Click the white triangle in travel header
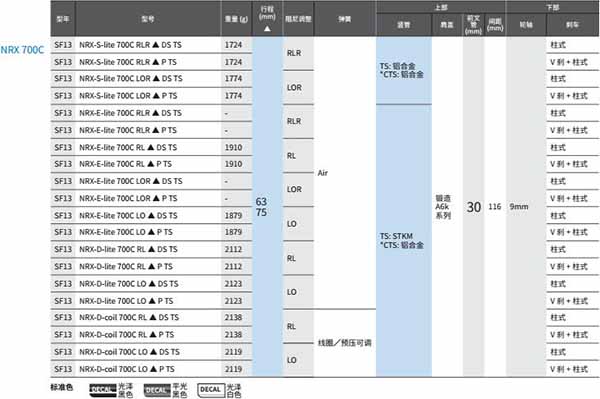600x399 pixels. tap(267, 29)
